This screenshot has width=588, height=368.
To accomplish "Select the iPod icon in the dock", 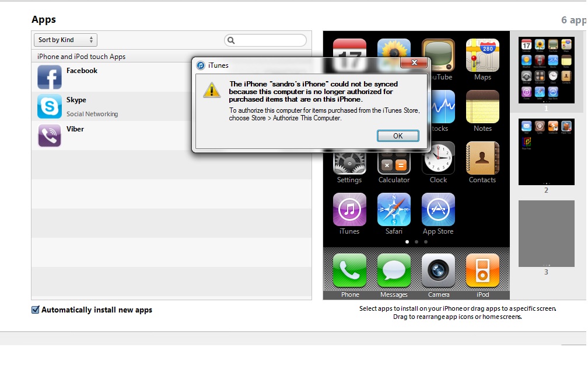I will 482,270.
